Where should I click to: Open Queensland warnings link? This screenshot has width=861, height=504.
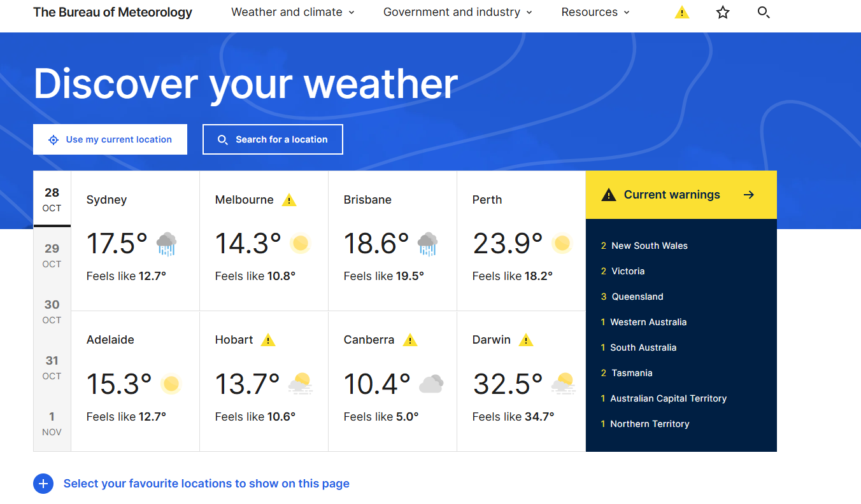pos(637,297)
